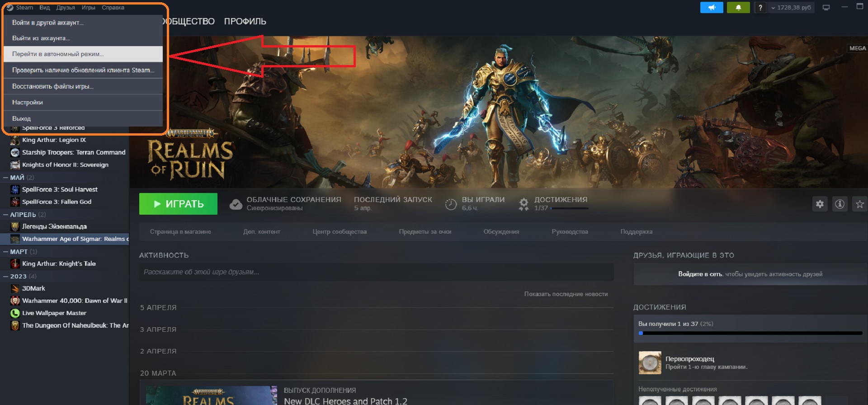Open Доп. контент link

[x=262, y=232]
